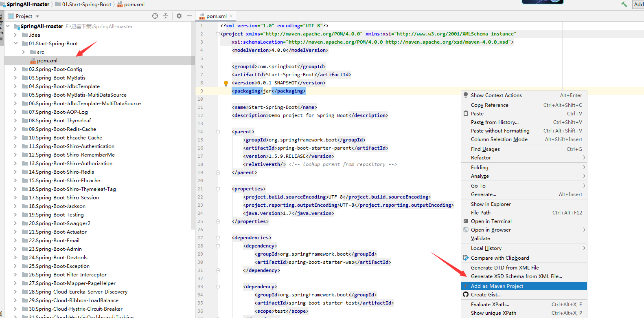The height and width of the screenshot is (318, 644).
Task: Select Evaluate XPath menu item
Action: (x=524, y=304)
